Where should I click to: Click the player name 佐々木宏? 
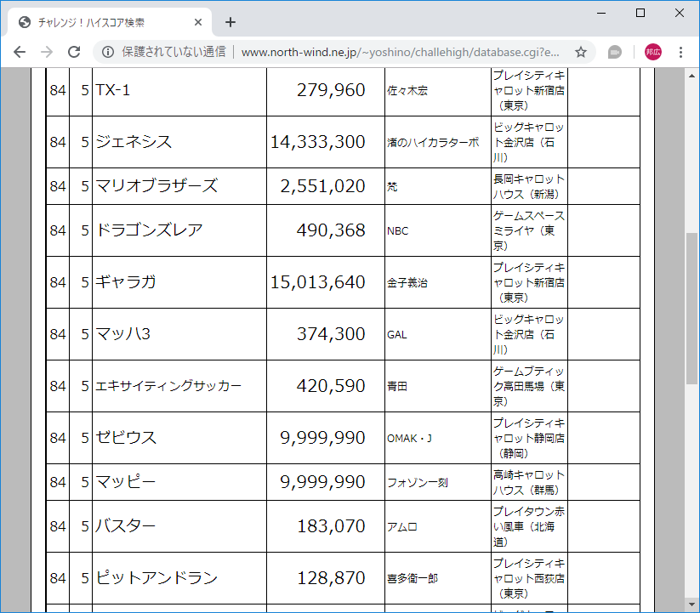[407, 91]
